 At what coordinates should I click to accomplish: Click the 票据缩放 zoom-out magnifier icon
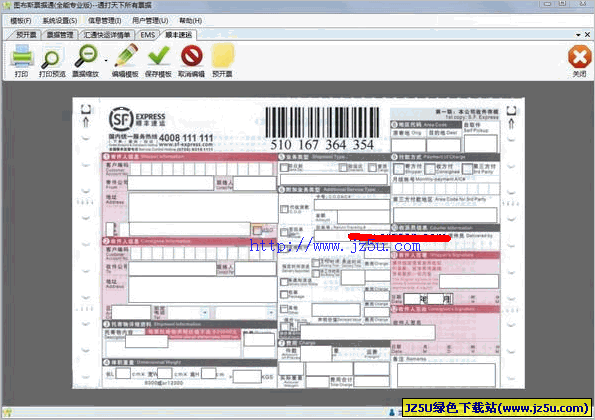[86, 56]
